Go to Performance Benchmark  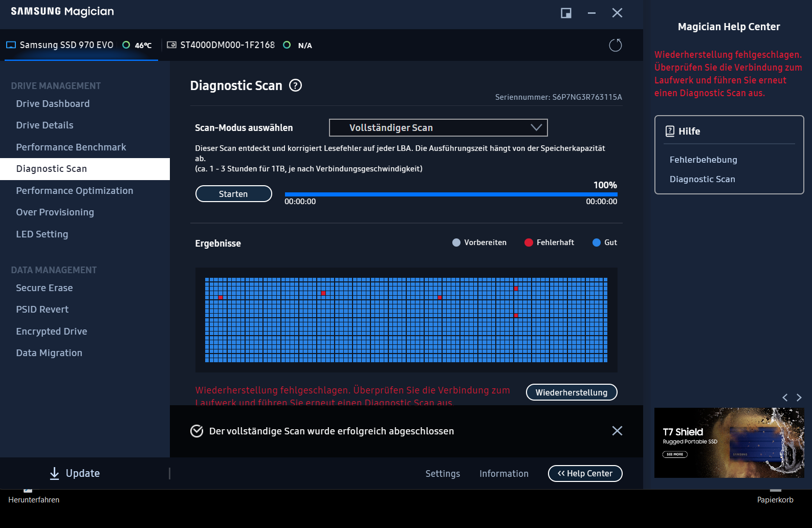[71, 147]
